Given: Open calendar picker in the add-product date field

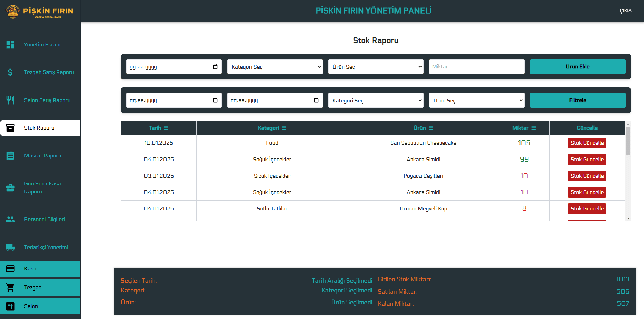Looking at the screenshot, I should pyautogui.click(x=215, y=67).
